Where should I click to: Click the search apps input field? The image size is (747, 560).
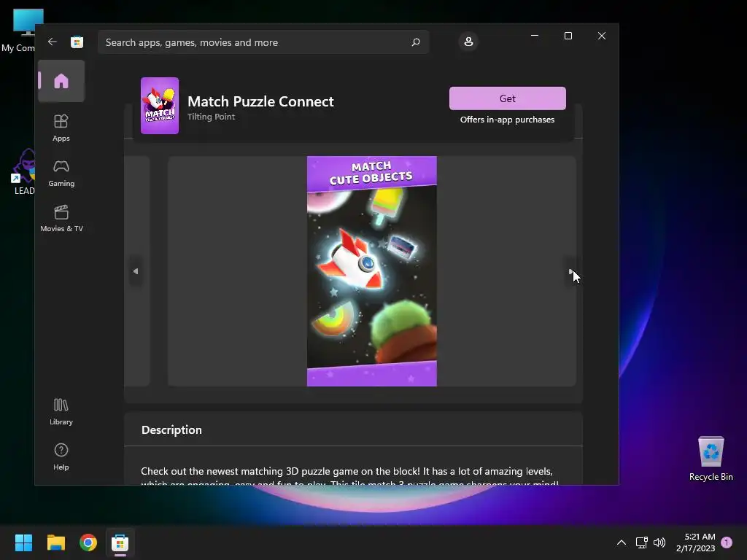(263, 42)
